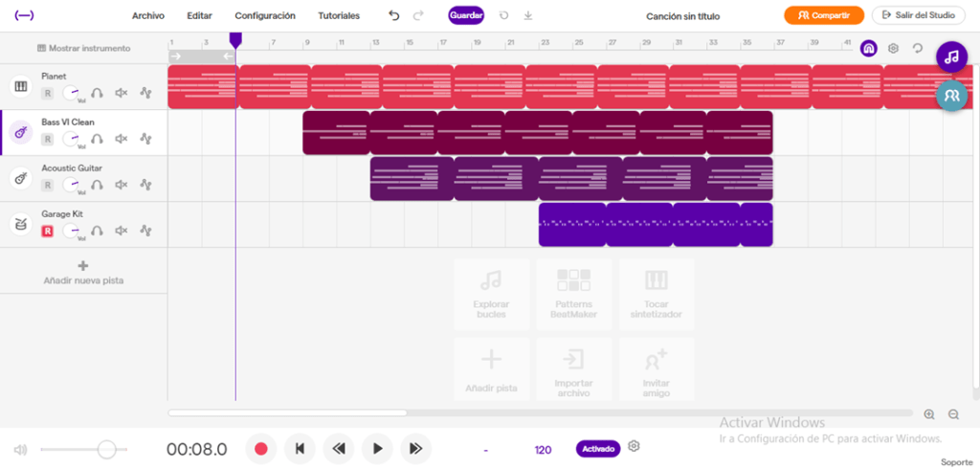Image resolution: width=980 pixels, height=468 pixels.
Task: Zoom in on the timeline
Action: coord(929,414)
